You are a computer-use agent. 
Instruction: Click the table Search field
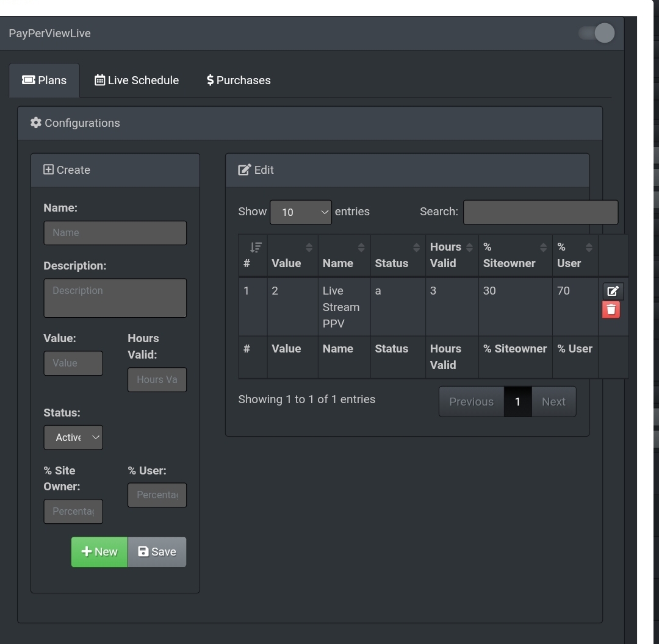click(541, 212)
